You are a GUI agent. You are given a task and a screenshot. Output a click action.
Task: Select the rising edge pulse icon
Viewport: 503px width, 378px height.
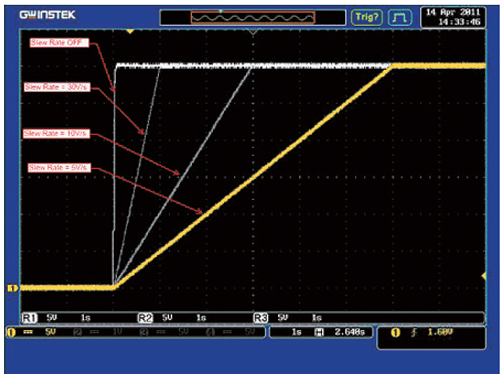(x=400, y=17)
